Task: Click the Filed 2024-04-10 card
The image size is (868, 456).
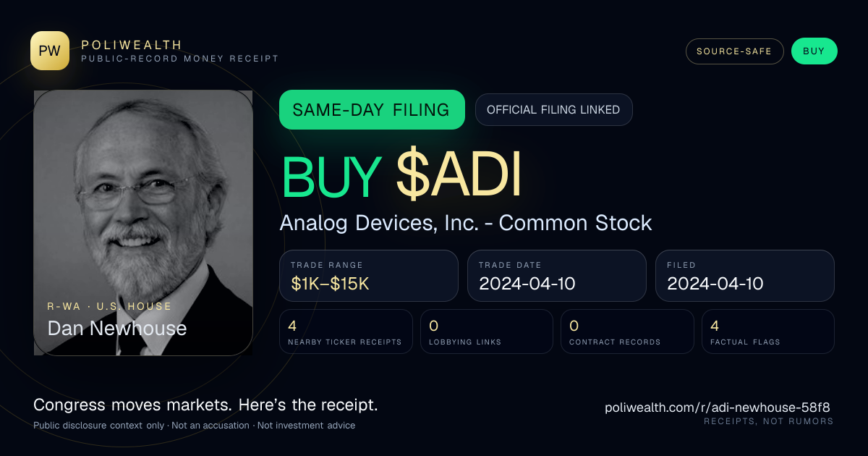Action: pyautogui.click(x=745, y=276)
